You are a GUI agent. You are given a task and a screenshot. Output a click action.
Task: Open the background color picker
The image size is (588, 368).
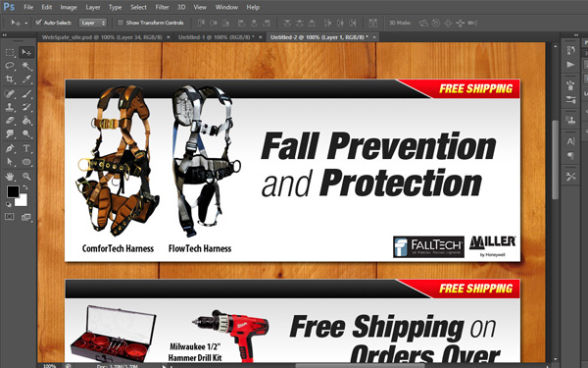(23, 201)
